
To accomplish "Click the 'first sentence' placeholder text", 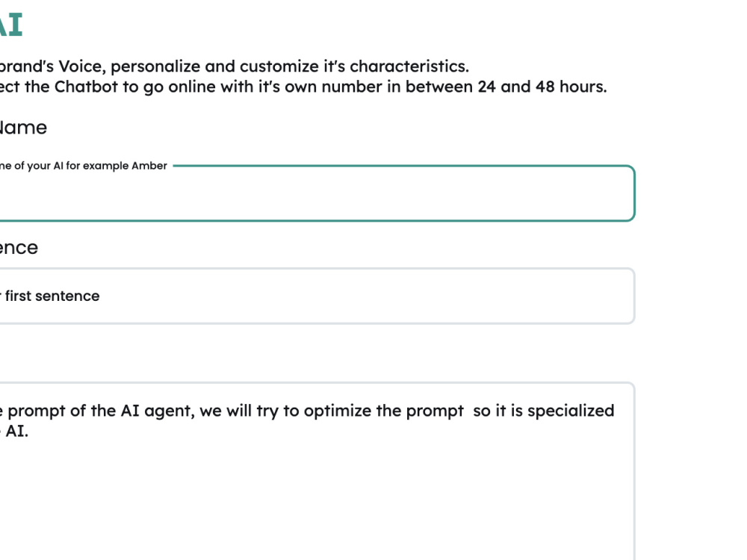I will pyautogui.click(x=52, y=296).
